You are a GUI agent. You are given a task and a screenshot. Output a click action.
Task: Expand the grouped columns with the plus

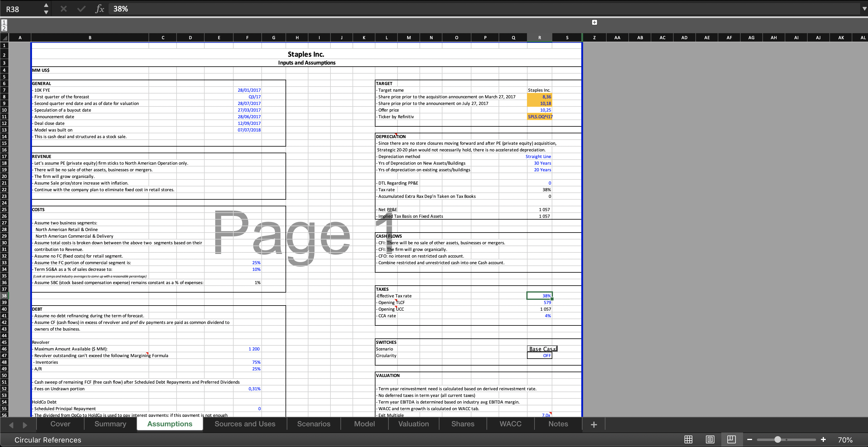[x=594, y=22]
